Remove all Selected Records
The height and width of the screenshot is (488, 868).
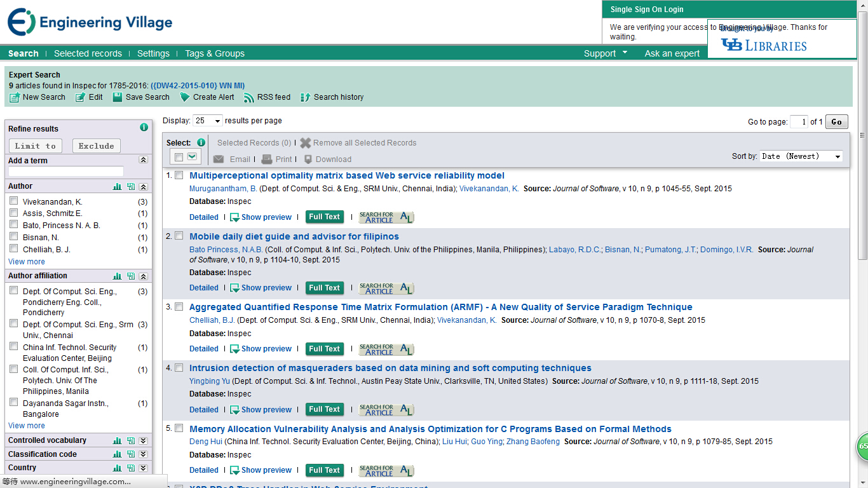pos(358,143)
